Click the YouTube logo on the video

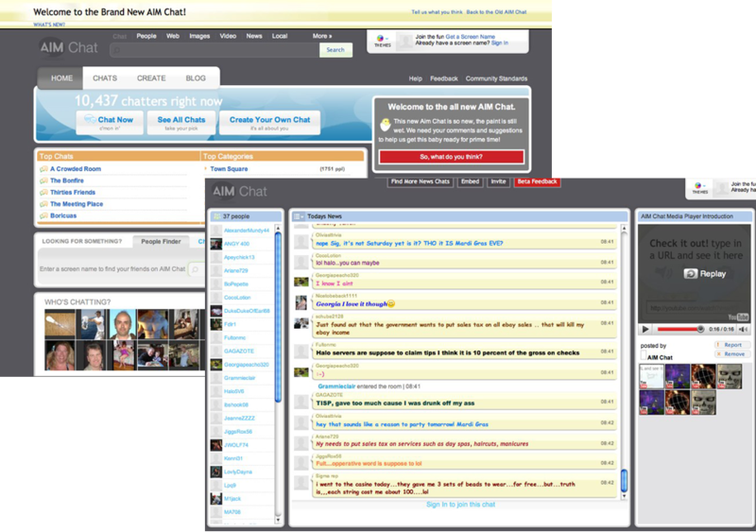(x=738, y=317)
